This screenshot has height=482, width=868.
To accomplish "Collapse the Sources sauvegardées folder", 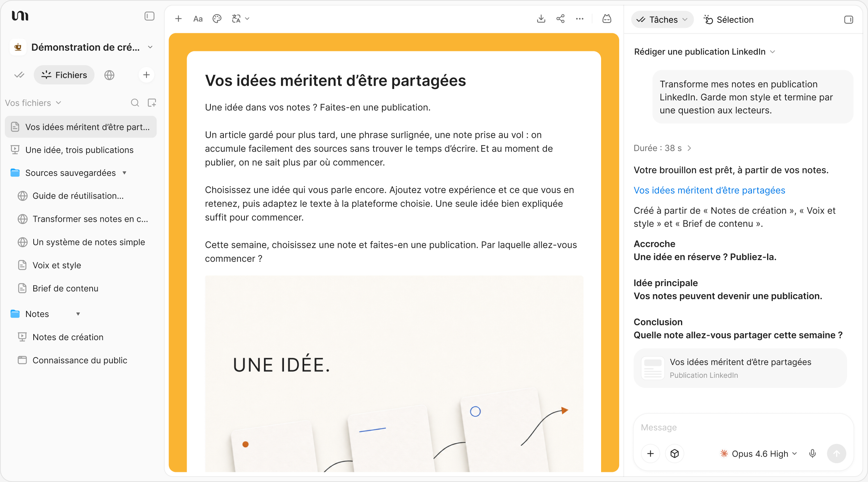I will click(x=125, y=173).
